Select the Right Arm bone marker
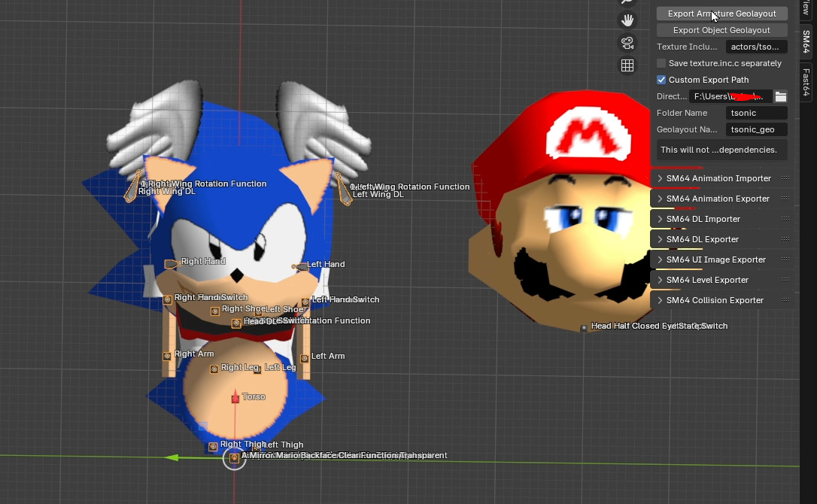The height and width of the screenshot is (504, 817). pyautogui.click(x=167, y=356)
